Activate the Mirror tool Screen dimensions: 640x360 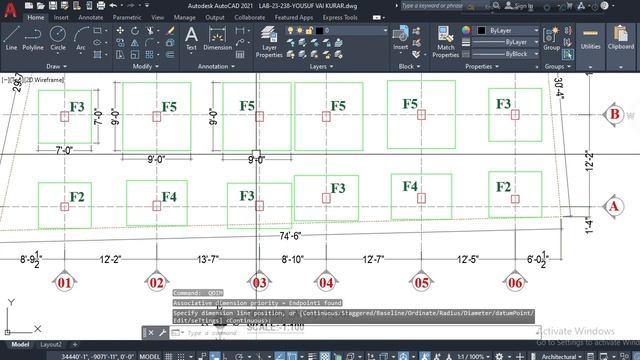pos(135,42)
